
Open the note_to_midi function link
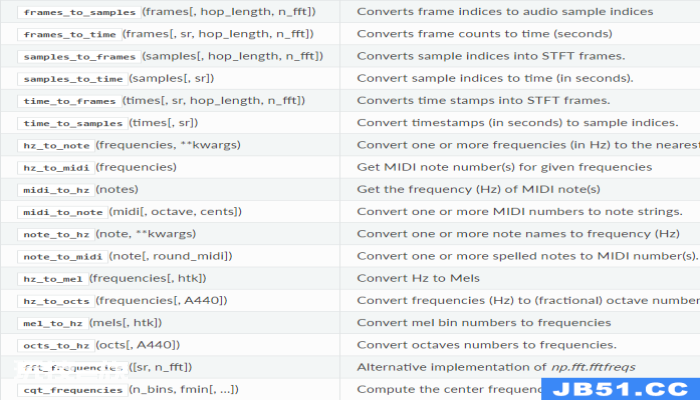pos(63,257)
